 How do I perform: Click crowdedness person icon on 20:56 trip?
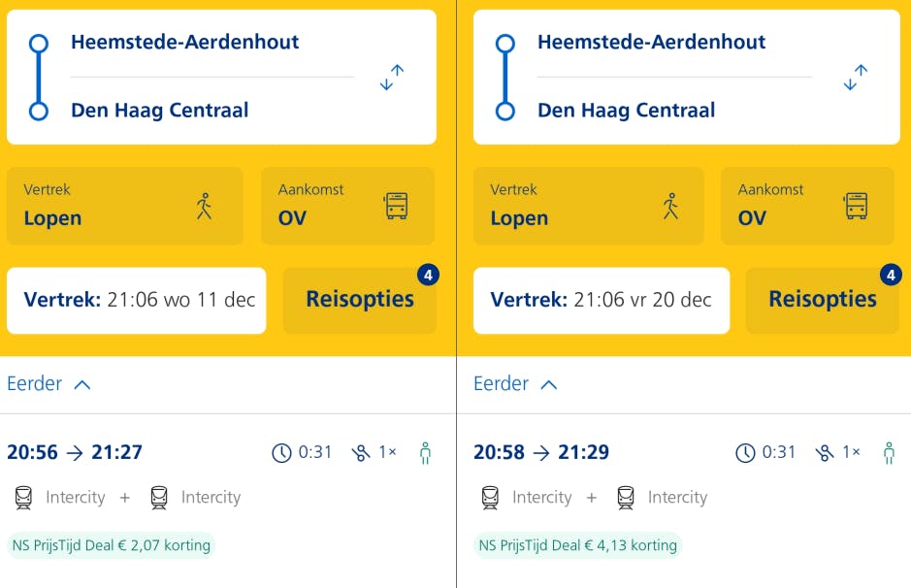(x=425, y=453)
